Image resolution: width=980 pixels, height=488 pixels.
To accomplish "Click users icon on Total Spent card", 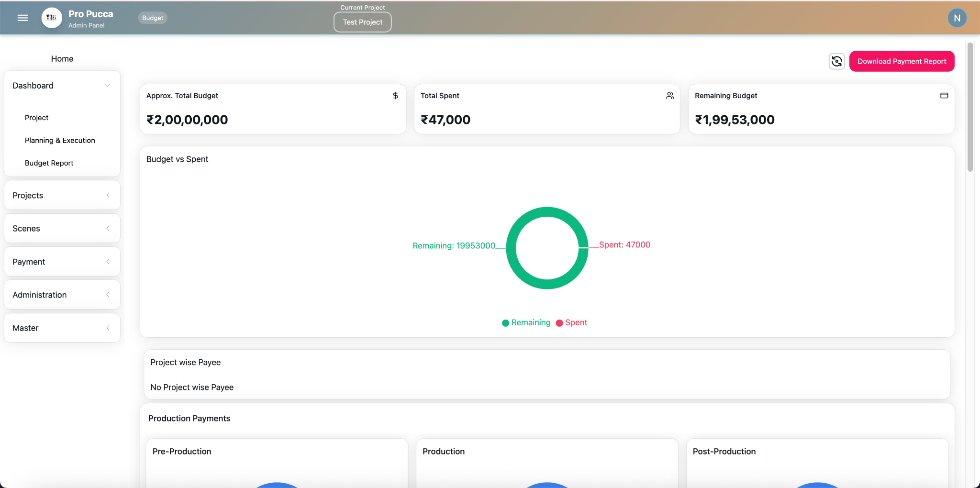I will pos(670,96).
